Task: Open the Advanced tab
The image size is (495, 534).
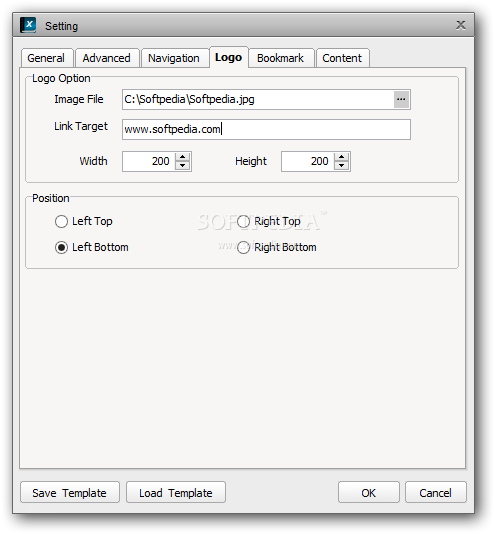Action: (107, 58)
